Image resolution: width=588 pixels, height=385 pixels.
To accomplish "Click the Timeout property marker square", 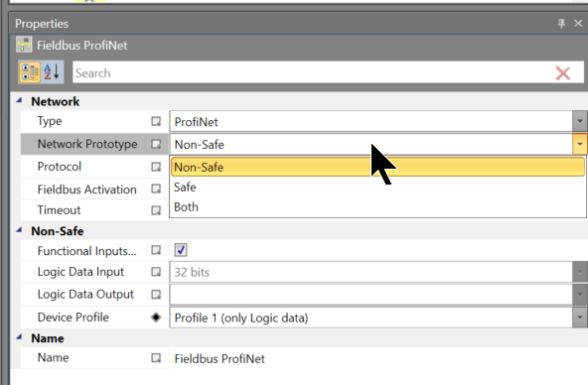I will point(156,210).
